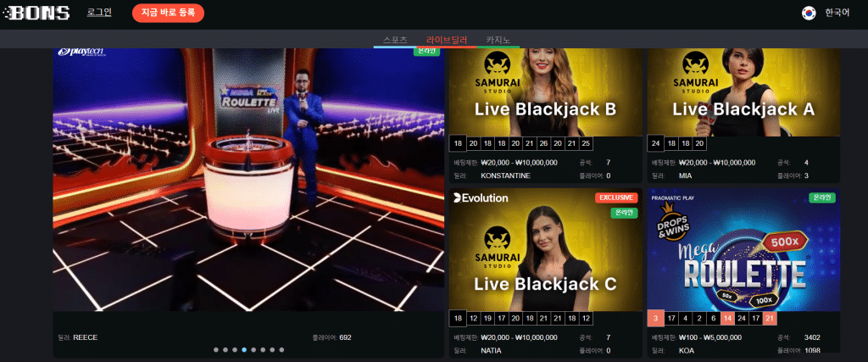868x362 pixels.
Task: Click result 24 in Live Blackjack A history
Action: (656, 144)
